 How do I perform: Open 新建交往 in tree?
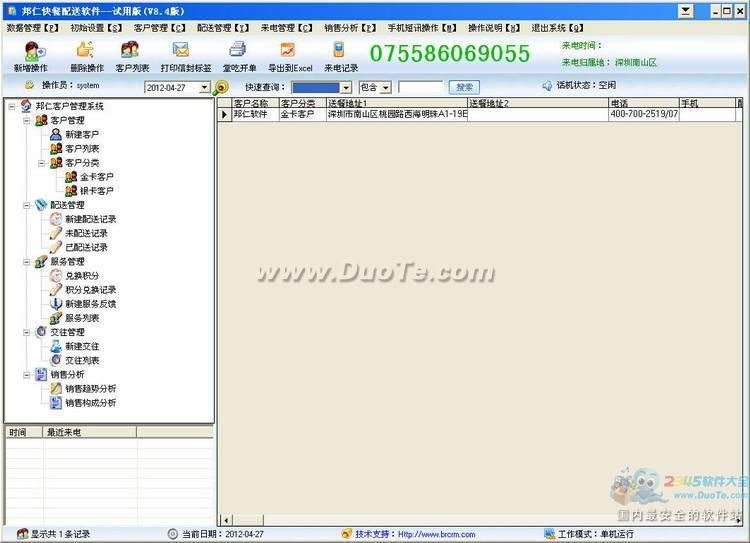point(82,346)
